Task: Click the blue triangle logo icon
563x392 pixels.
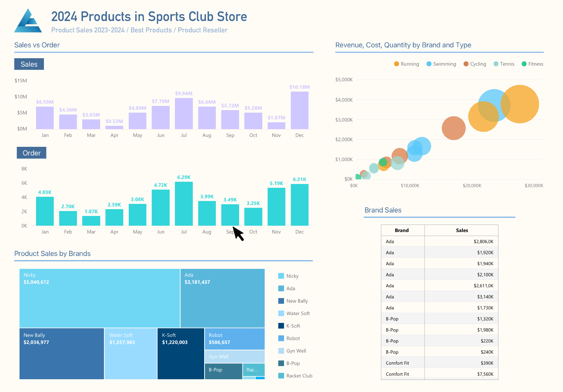Action: (28, 21)
